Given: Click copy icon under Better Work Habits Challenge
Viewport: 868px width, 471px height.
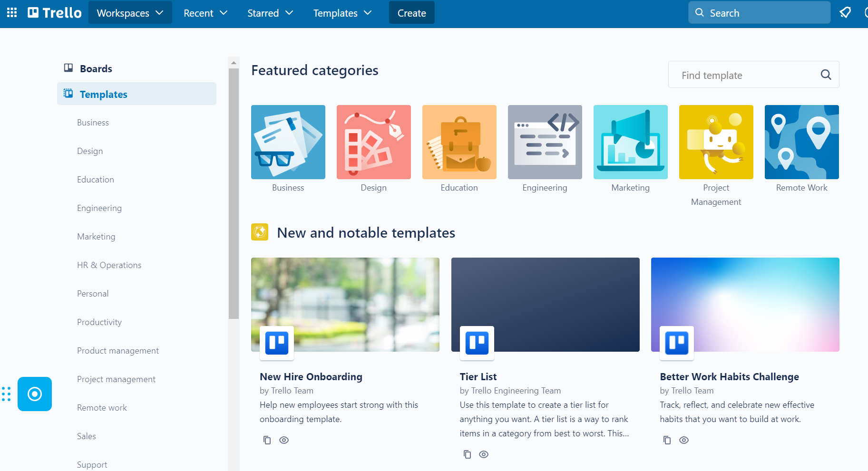Looking at the screenshot, I should coord(667,440).
